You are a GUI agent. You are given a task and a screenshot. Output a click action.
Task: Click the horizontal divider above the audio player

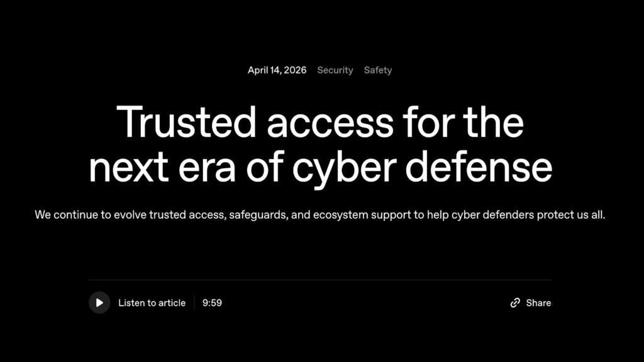(x=319, y=280)
